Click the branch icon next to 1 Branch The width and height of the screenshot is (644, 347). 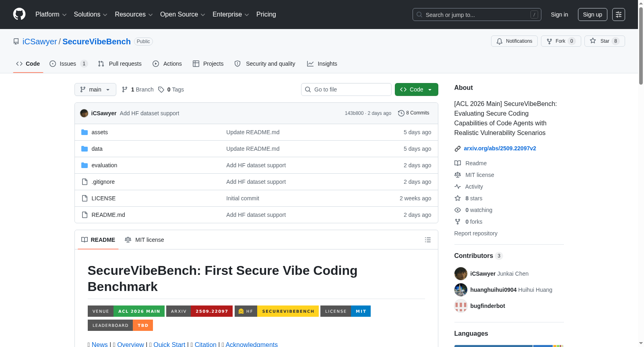[125, 89]
